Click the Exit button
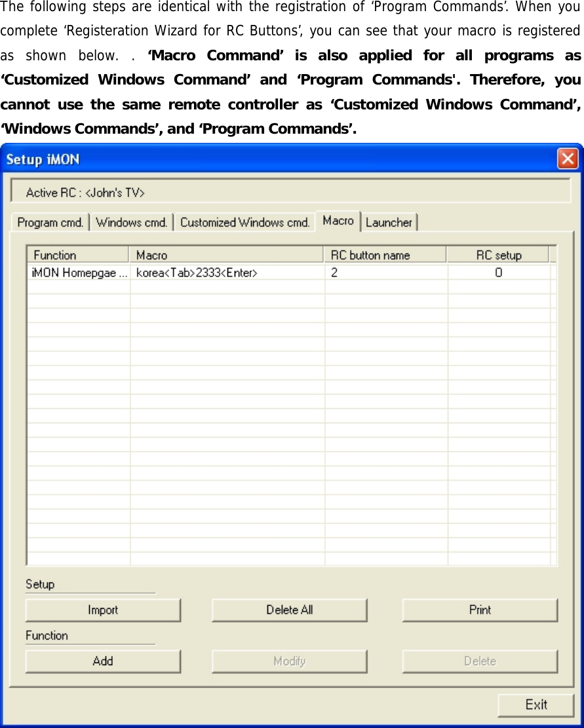This screenshot has width=584, height=728. point(536,704)
